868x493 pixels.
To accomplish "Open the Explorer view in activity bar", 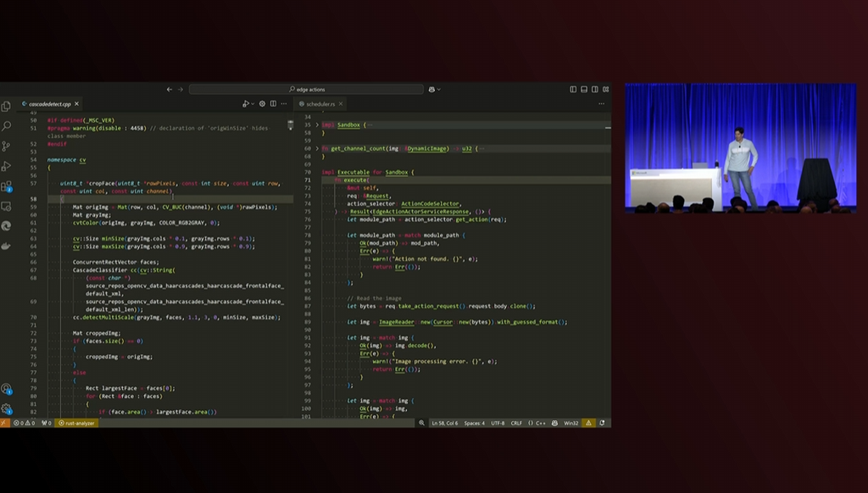I will click(x=7, y=106).
